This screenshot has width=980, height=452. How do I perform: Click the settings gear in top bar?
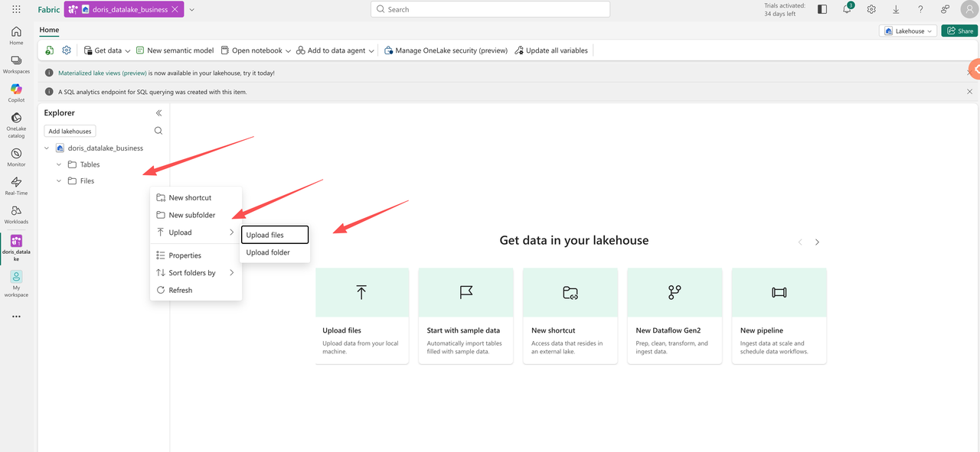(x=871, y=9)
